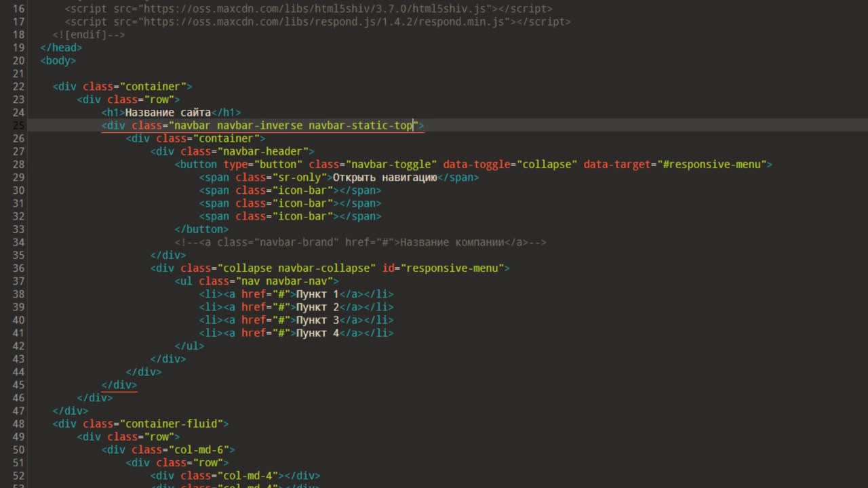Click "icon-bar" class value on line 31
The width and height of the screenshot is (868, 488).
302,203
